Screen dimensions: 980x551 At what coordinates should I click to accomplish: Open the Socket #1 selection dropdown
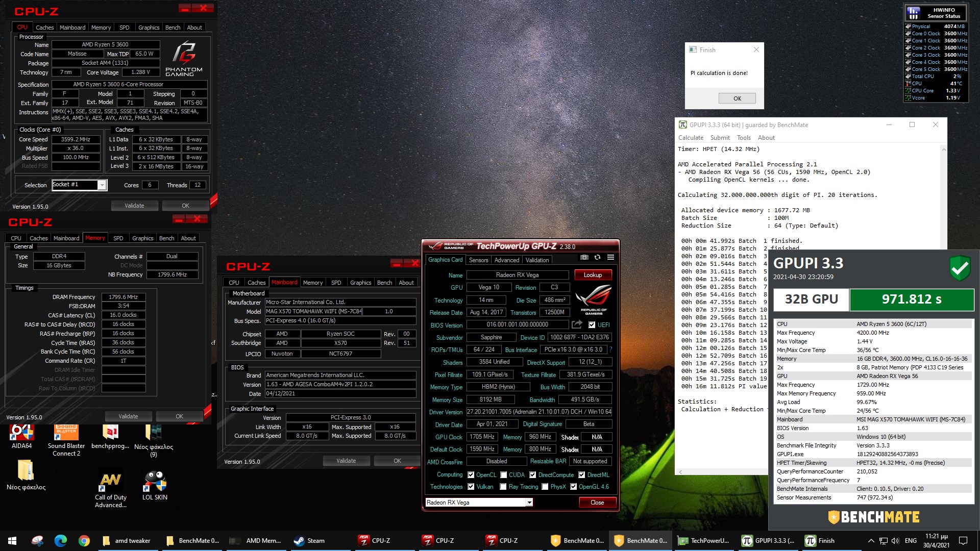click(102, 185)
